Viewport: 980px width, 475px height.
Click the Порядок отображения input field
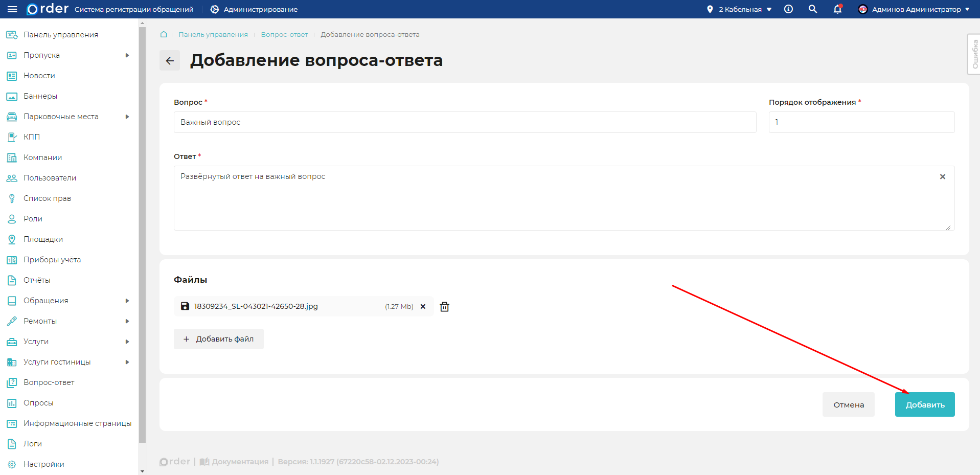(861, 122)
